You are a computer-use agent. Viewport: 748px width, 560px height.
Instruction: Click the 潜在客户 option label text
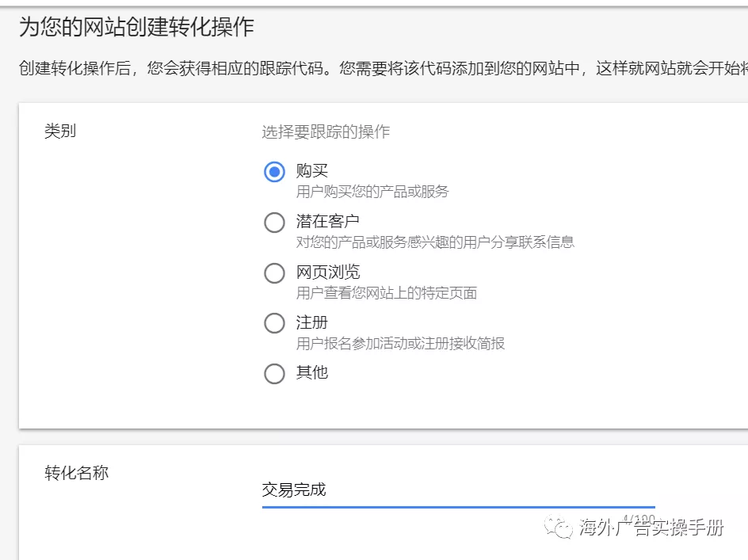coord(328,221)
